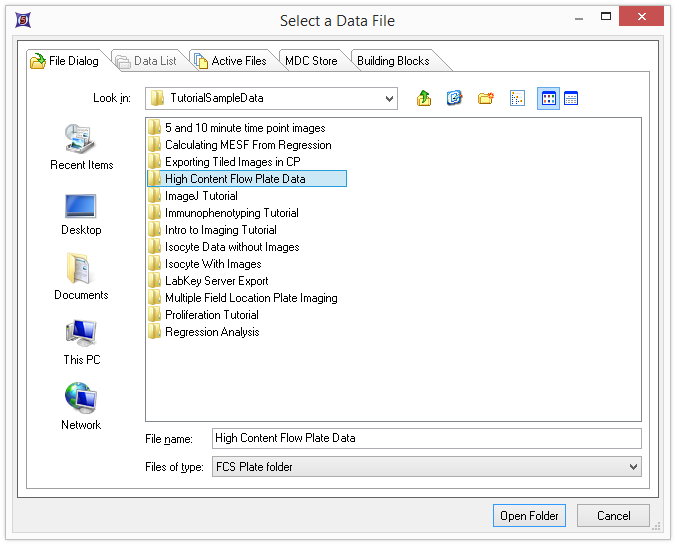This screenshot has height=548, width=679.
Task: Open the MDC Store tab
Action: point(311,61)
